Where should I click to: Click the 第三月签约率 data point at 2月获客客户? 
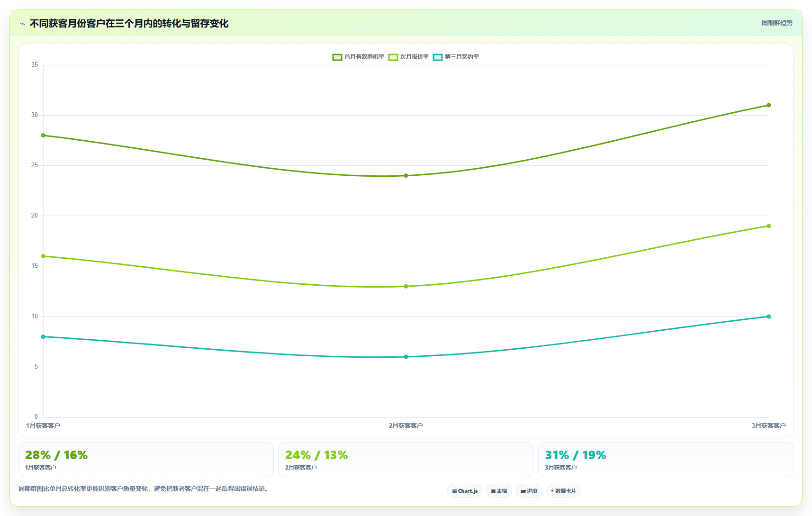pos(406,357)
